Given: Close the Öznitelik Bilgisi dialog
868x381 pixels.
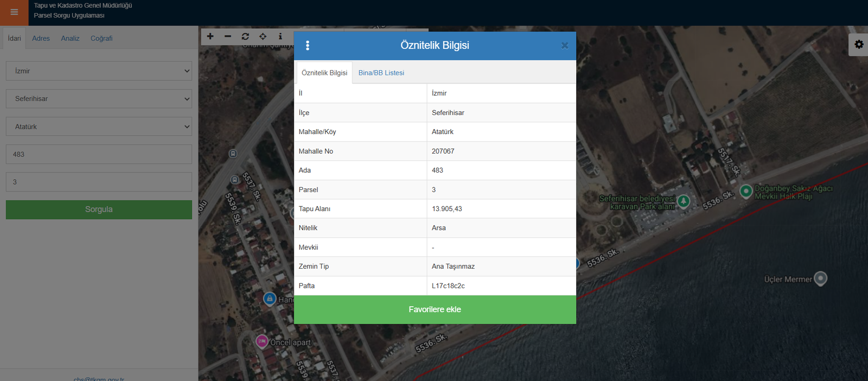Looking at the screenshot, I should click(x=564, y=46).
